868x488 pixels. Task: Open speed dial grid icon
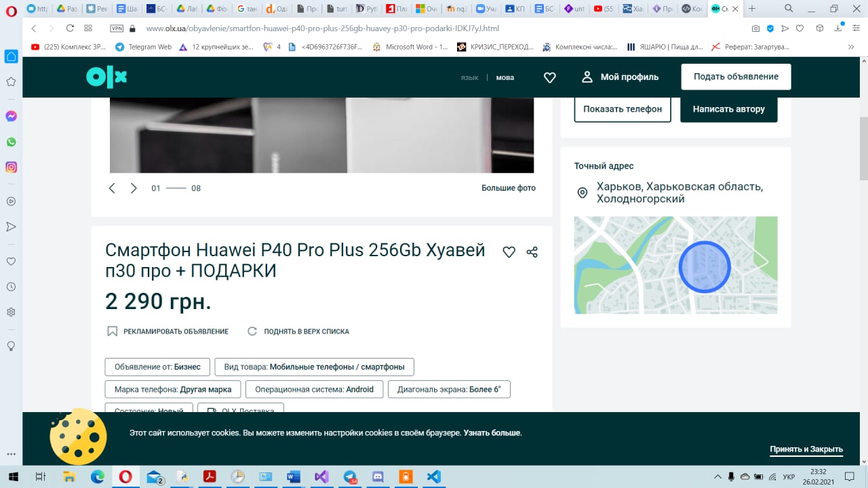[88, 28]
